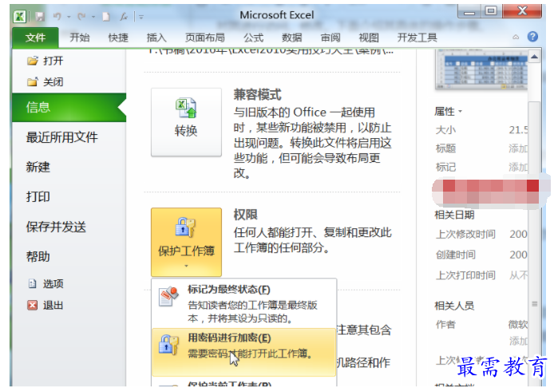Screen dimensions: 554x392
Task: Click the workbook preview thumbnail
Action: [x=481, y=69]
